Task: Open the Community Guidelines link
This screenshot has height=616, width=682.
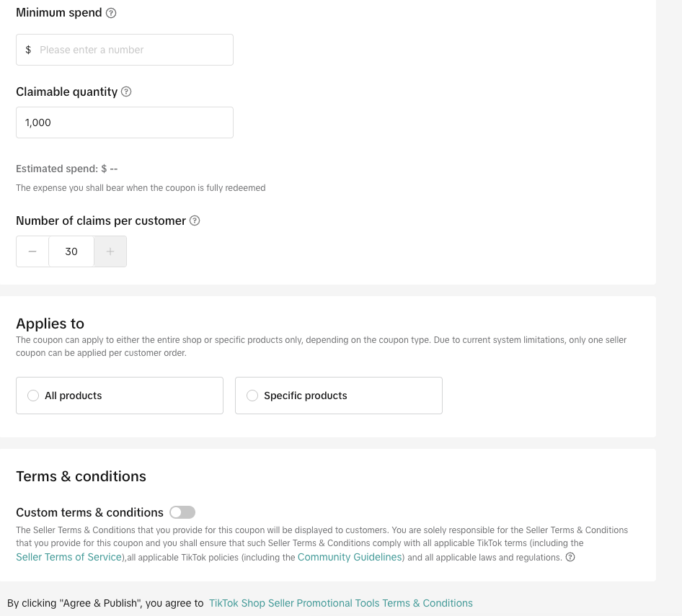Action: (x=350, y=557)
